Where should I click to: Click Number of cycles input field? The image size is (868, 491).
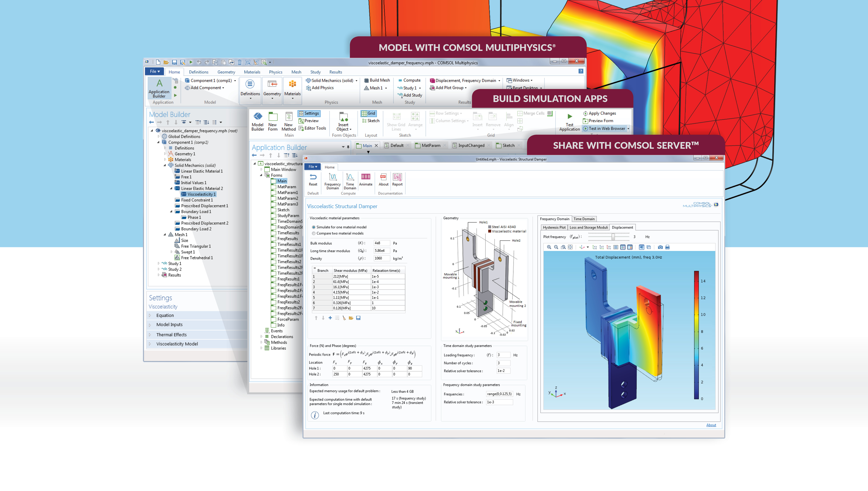tap(504, 363)
